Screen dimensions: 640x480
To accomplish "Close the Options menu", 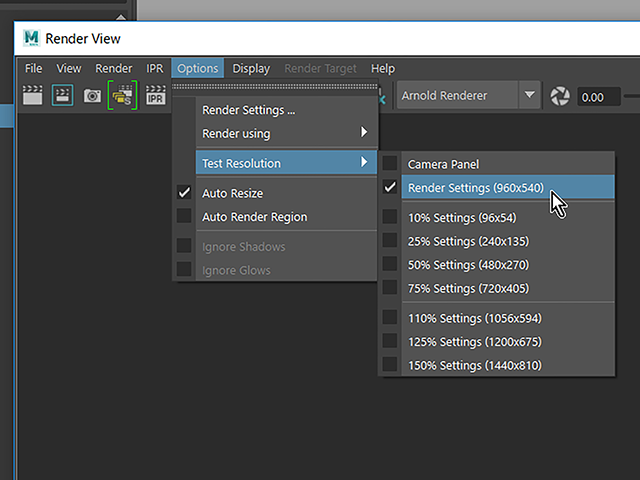I will (198, 68).
